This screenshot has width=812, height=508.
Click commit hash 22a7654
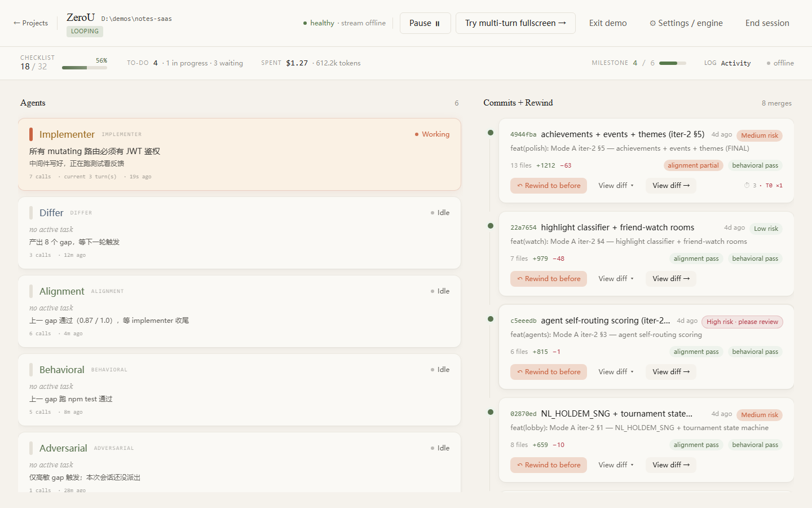[x=523, y=227]
